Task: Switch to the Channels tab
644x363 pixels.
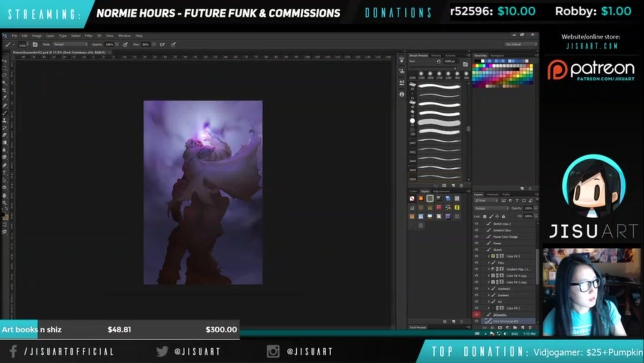Action: [493, 194]
